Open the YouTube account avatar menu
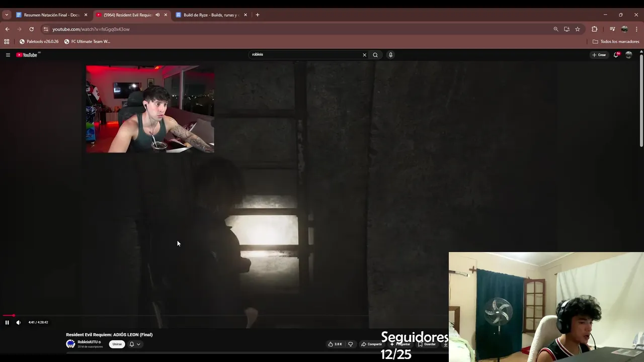 tap(628, 55)
